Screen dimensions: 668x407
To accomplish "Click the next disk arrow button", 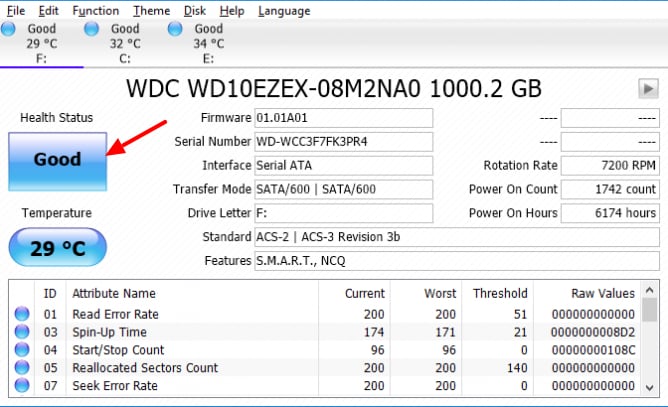I will 648,89.
